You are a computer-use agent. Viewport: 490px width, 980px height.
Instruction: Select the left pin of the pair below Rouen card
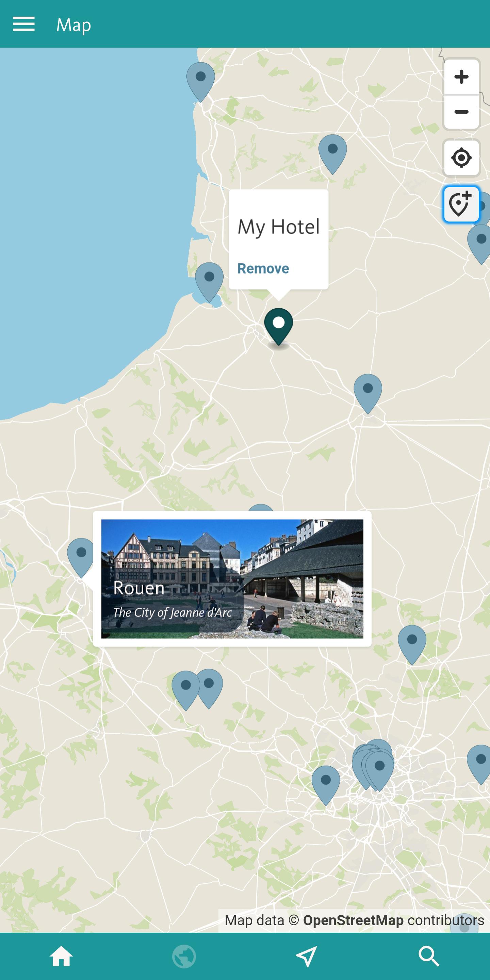click(x=186, y=690)
